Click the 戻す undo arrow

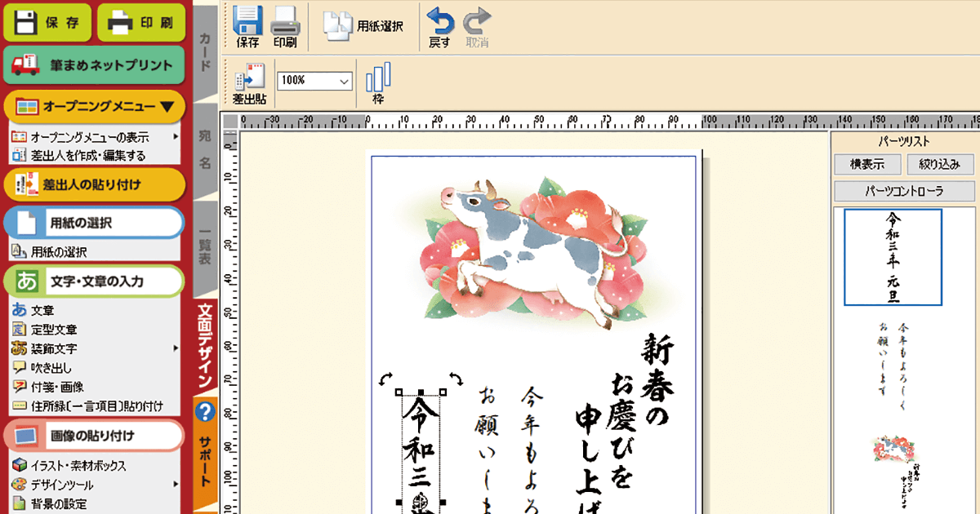pos(439,28)
